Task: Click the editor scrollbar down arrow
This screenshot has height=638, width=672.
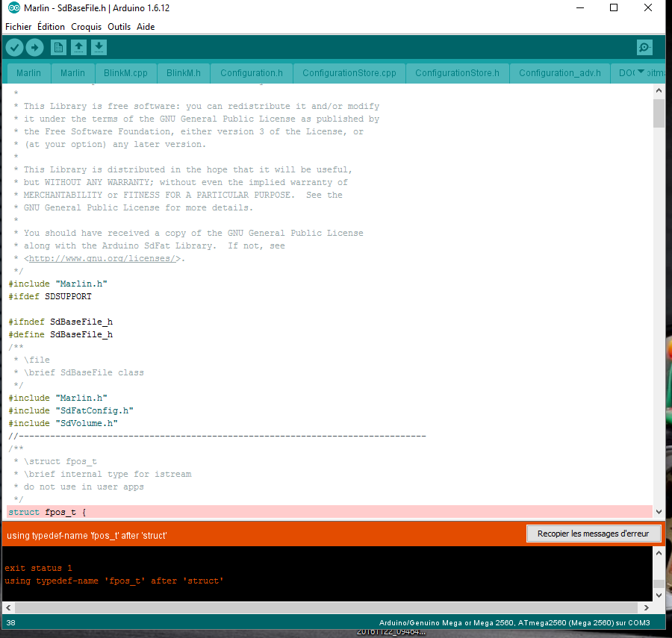Action: [659, 512]
